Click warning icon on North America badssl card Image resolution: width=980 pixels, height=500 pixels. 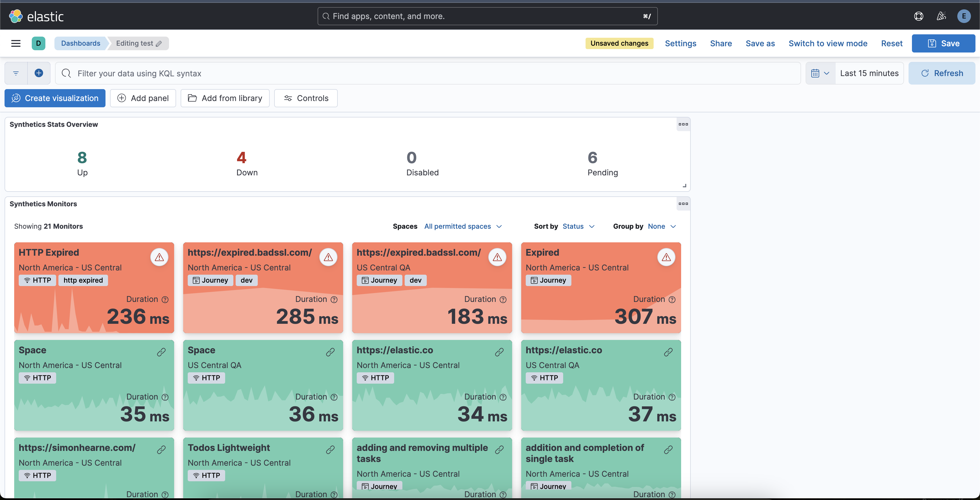(x=328, y=257)
